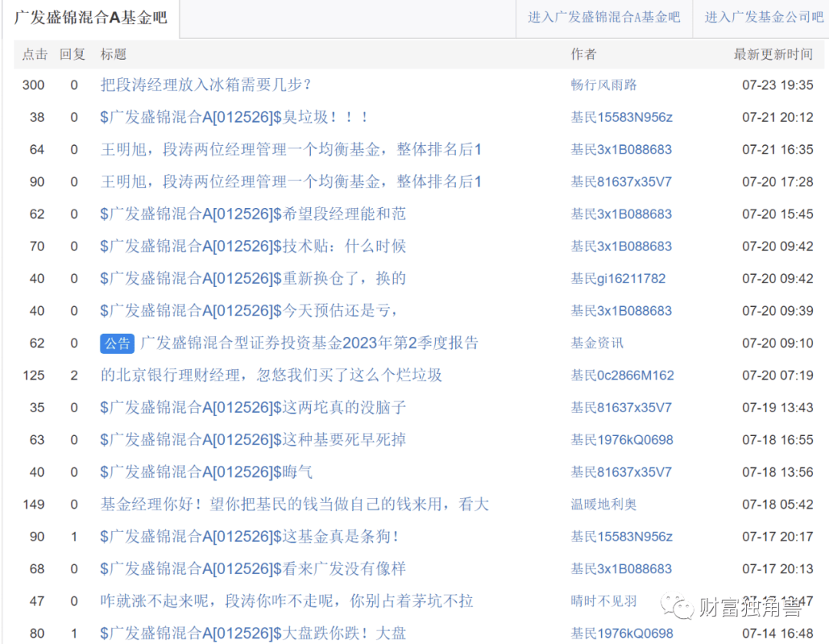Open 王明旭 post updated 07-21 16:35
829x644 pixels.
(x=291, y=150)
